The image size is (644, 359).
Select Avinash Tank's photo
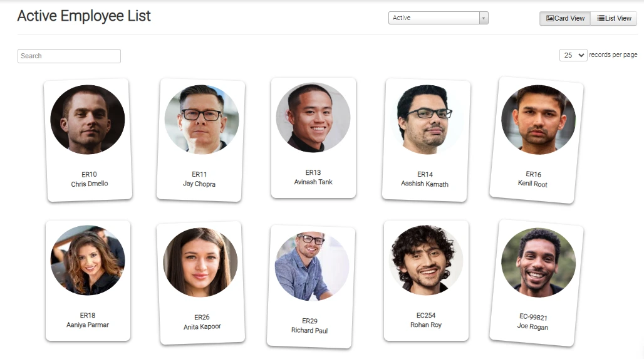pos(313,118)
